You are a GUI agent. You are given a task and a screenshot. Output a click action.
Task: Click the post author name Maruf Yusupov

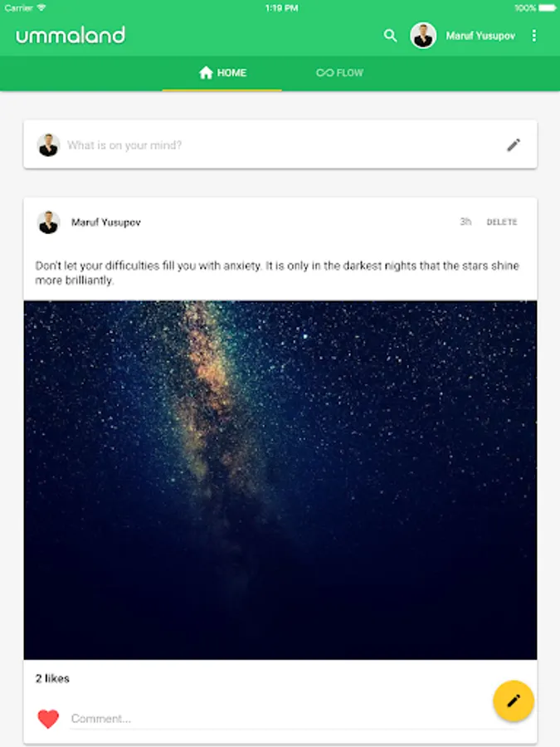105,222
